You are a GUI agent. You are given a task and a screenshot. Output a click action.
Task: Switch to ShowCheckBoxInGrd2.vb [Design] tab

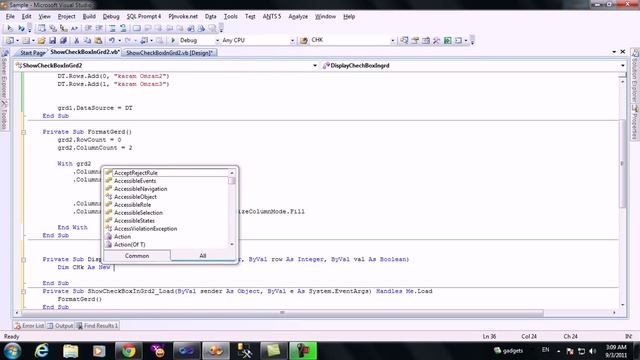[x=169, y=53]
